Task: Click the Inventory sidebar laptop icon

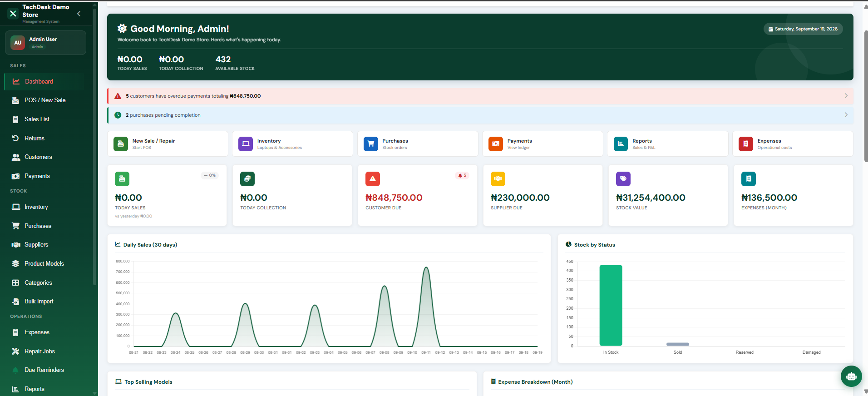Action: point(15,207)
